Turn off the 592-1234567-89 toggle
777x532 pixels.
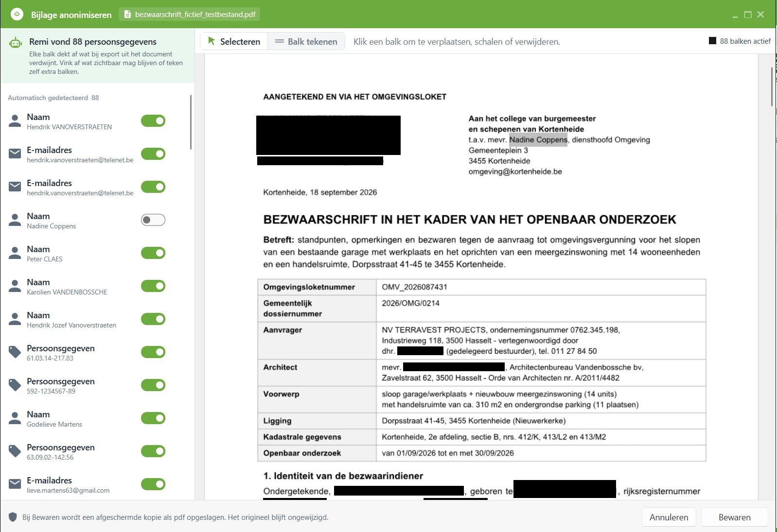[153, 385]
